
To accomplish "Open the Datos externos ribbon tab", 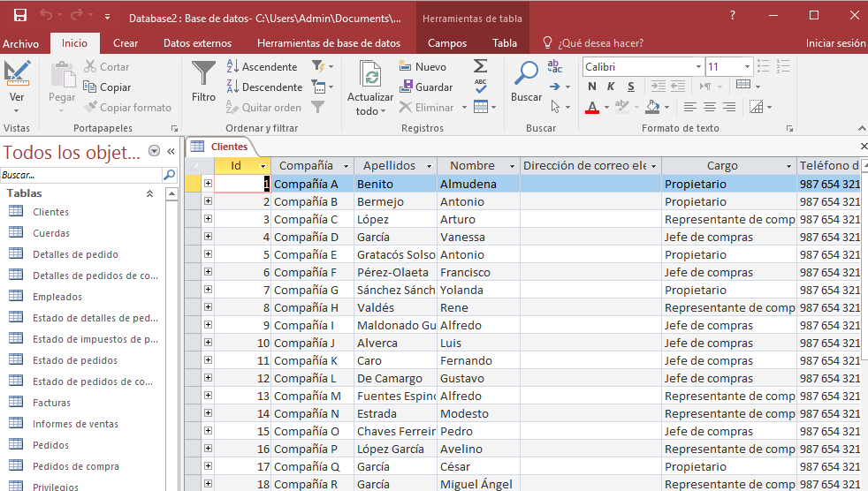I will tap(198, 43).
